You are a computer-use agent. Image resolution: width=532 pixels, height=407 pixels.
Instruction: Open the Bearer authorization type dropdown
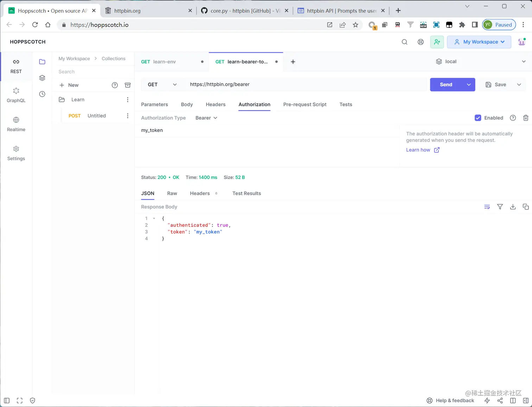[206, 118]
